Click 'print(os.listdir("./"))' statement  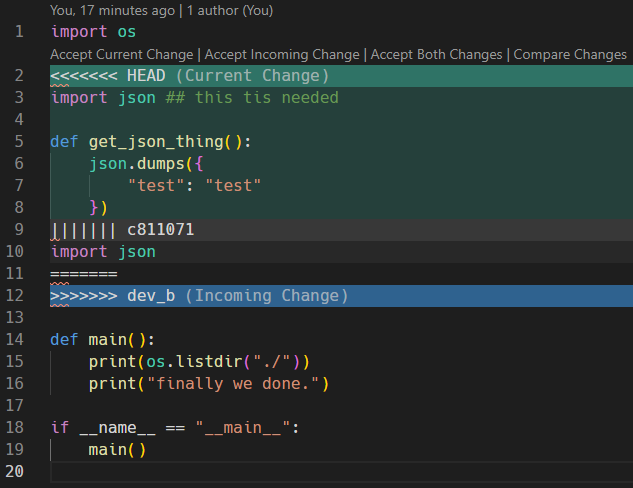point(199,362)
